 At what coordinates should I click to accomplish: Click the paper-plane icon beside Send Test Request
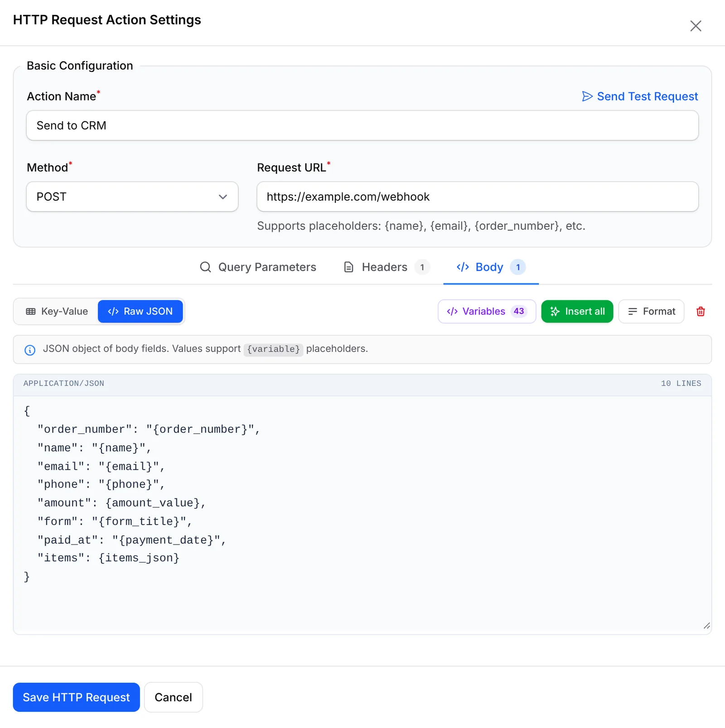587,96
